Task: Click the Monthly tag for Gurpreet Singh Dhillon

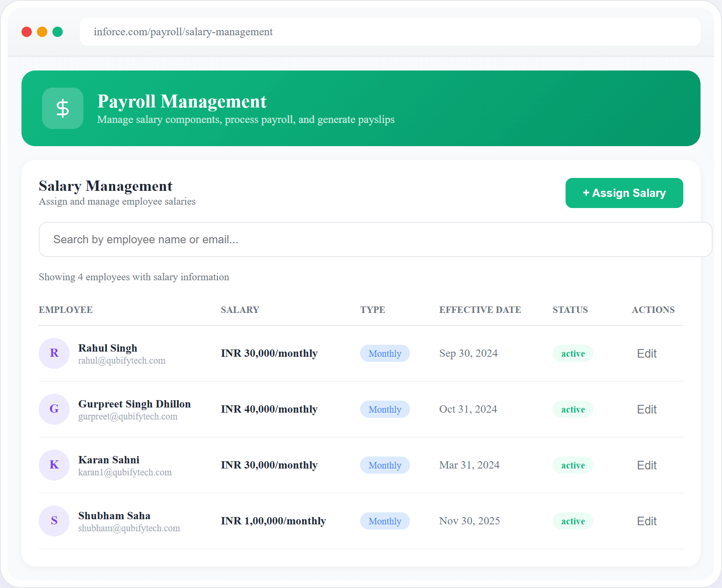Action: point(385,409)
